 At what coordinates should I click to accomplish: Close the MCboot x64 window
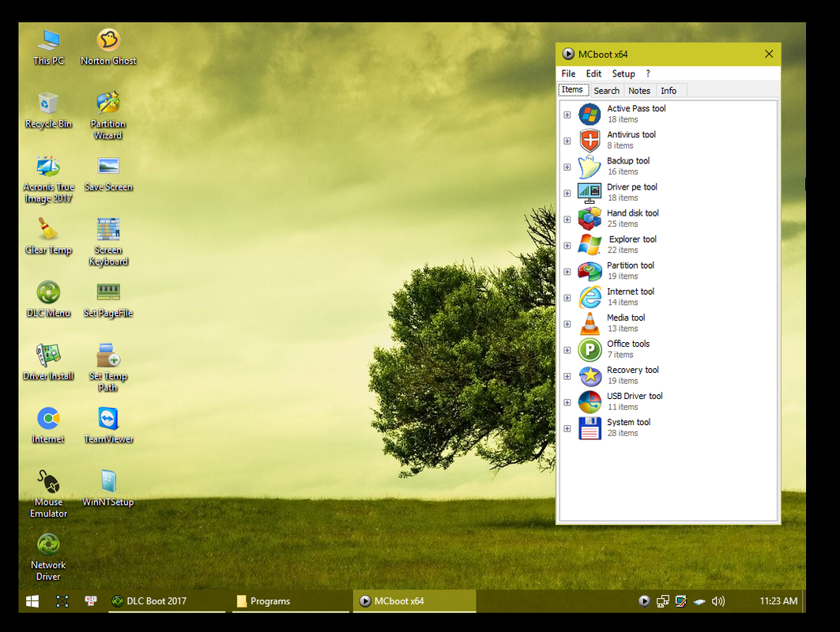[x=769, y=54]
